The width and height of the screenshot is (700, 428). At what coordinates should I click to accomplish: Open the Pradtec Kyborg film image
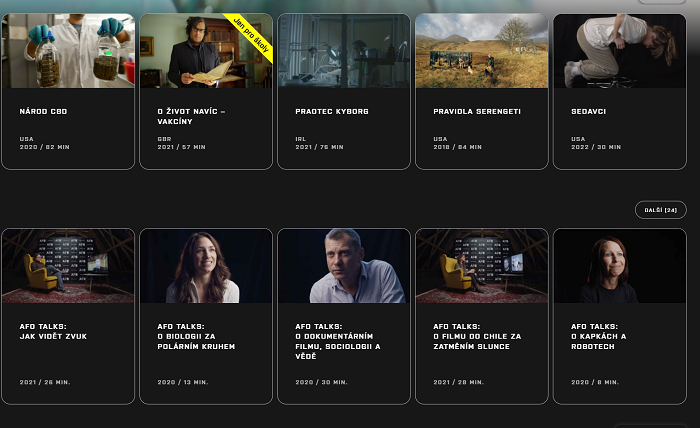(344, 51)
